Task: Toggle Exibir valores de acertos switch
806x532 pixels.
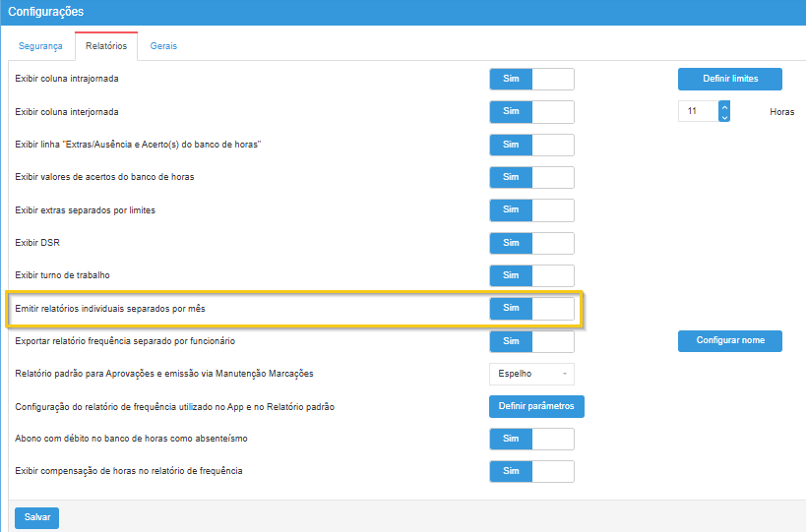Action: coord(531,177)
